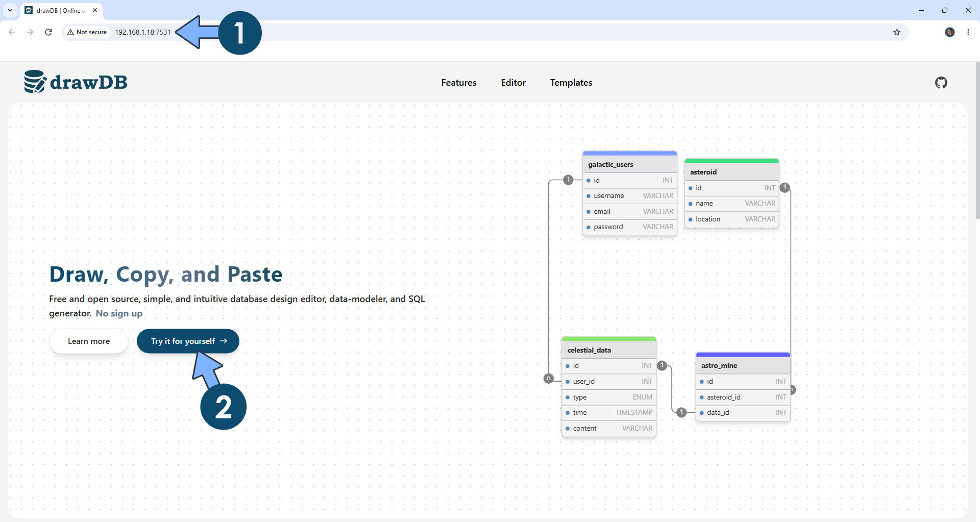Screen dimensions: 980x522
Task: Click the time TIMESTAMP field
Action: pyautogui.click(x=609, y=412)
